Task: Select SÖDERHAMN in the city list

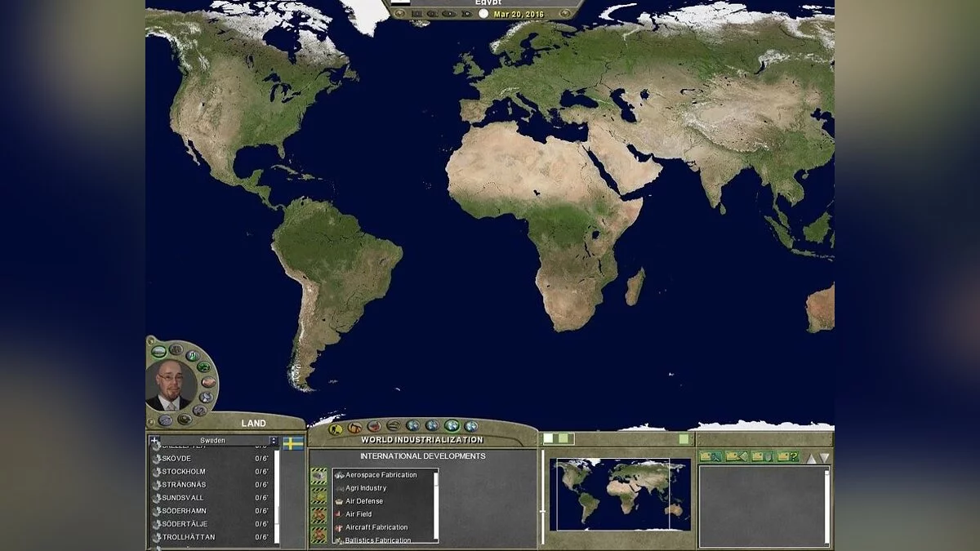Action: coord(211,511)
